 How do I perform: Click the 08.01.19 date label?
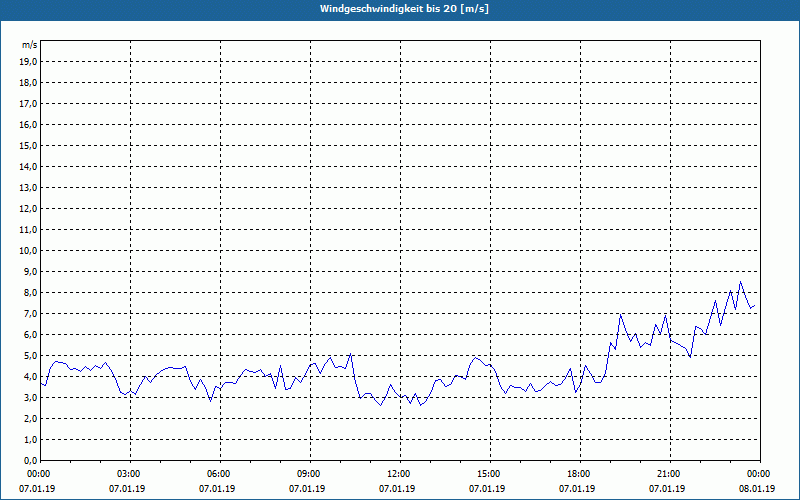point(757,488)
